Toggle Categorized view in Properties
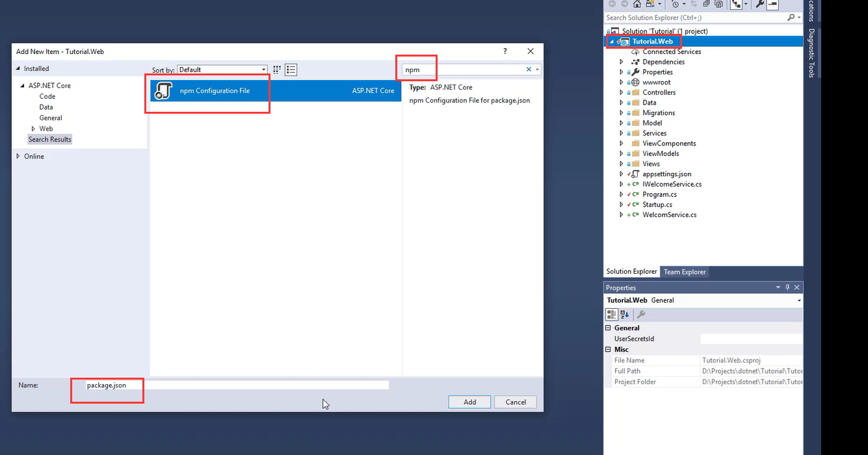 [x=611, y=314]
